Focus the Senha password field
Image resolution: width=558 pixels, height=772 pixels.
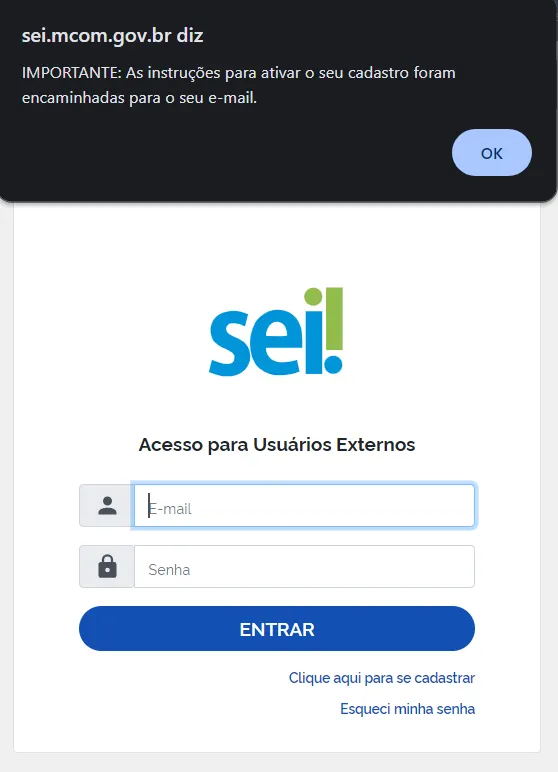click(304, 567)
